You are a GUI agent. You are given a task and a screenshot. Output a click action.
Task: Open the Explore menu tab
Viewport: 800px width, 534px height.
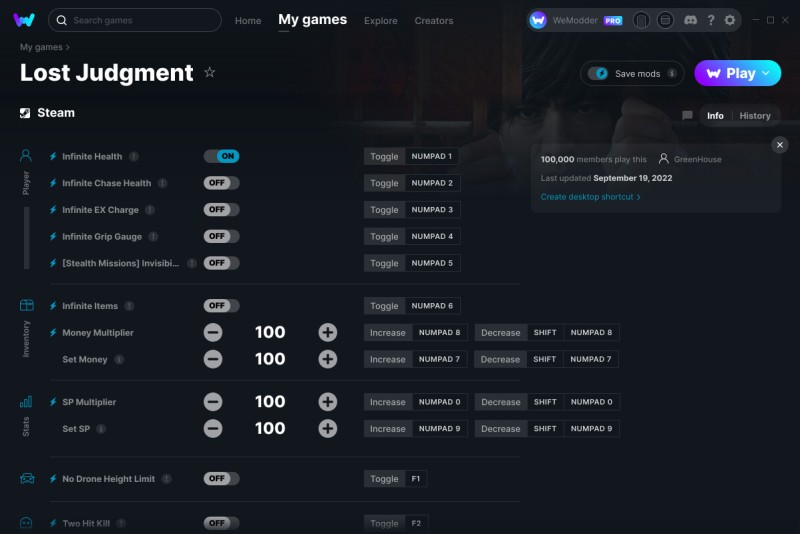[x=381, y=21]
